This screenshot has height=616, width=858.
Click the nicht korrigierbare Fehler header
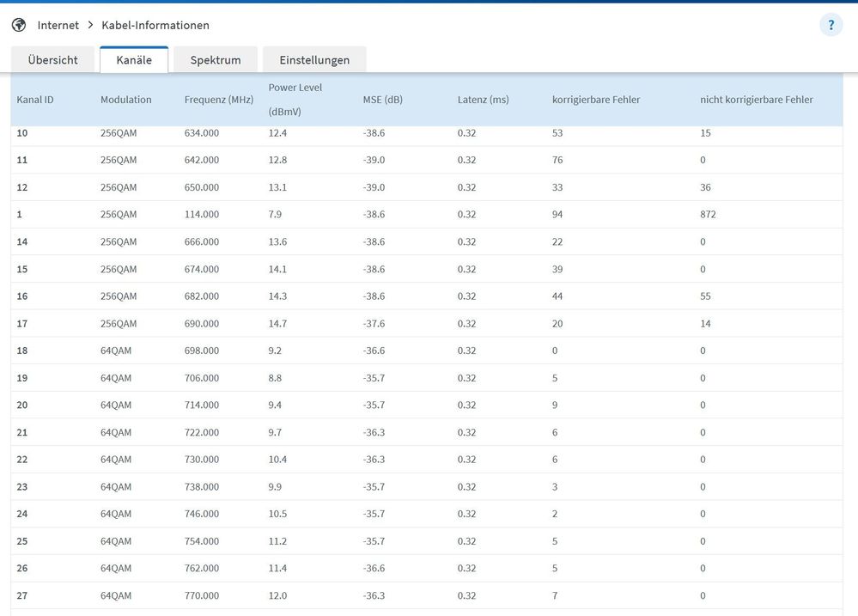756,100
